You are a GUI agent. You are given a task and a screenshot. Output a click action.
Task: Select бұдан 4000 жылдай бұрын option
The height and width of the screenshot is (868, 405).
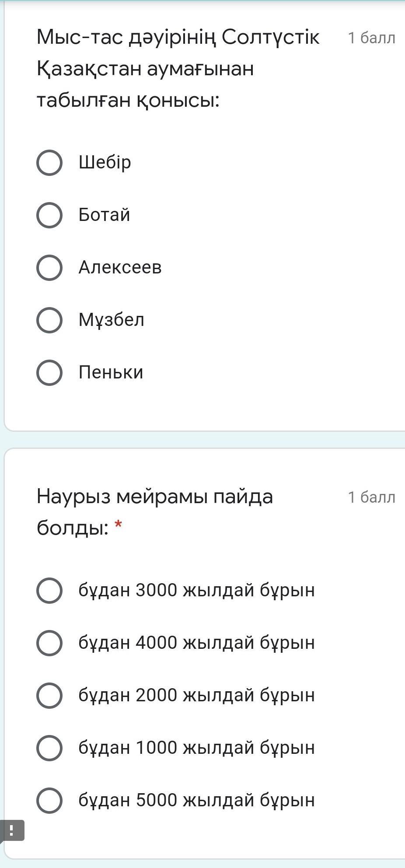pos(49,643)
